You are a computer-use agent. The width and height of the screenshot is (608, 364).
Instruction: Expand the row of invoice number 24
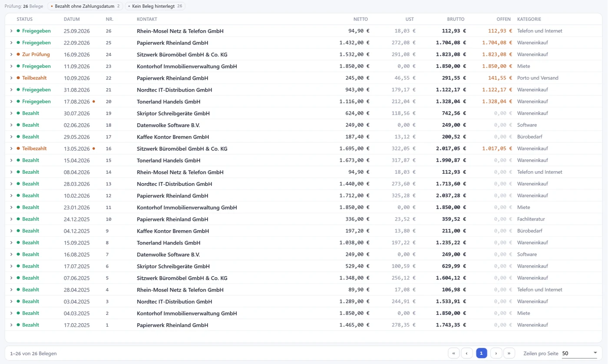(11, 55)
